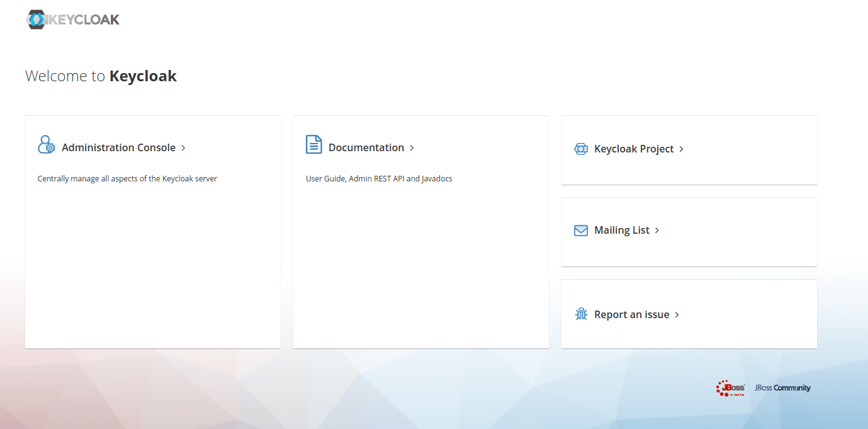Click the arrow beside Report an issue
Image resolution: width=868 pixels, height=429 pixels.
coord(677,315)
